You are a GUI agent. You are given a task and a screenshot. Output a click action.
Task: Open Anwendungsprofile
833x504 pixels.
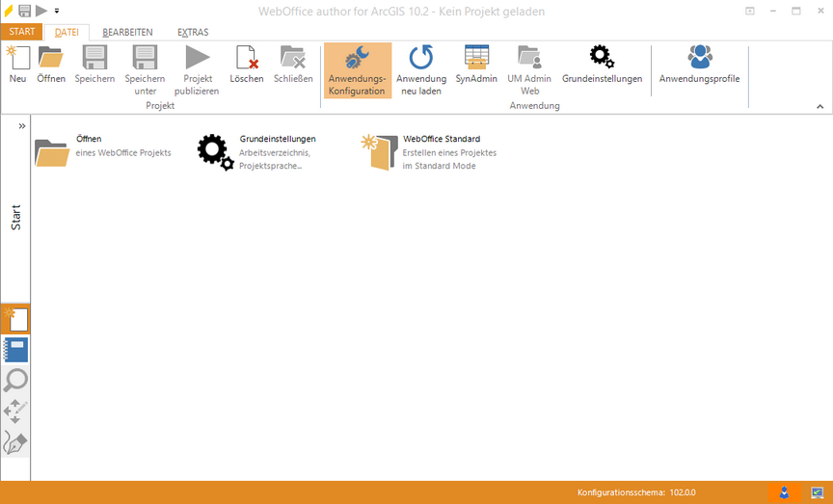pos(700,65)
